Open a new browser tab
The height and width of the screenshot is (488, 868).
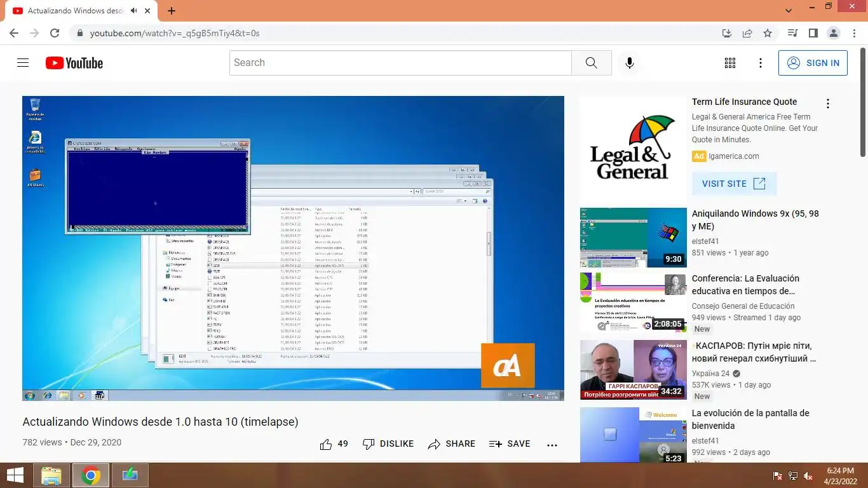172,11
